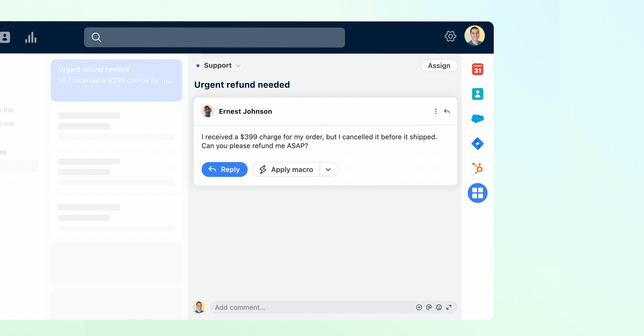This screenshot has width=644, height=336.
Task: Select the Urgent refund needed conversation
Action: [116, 80]
